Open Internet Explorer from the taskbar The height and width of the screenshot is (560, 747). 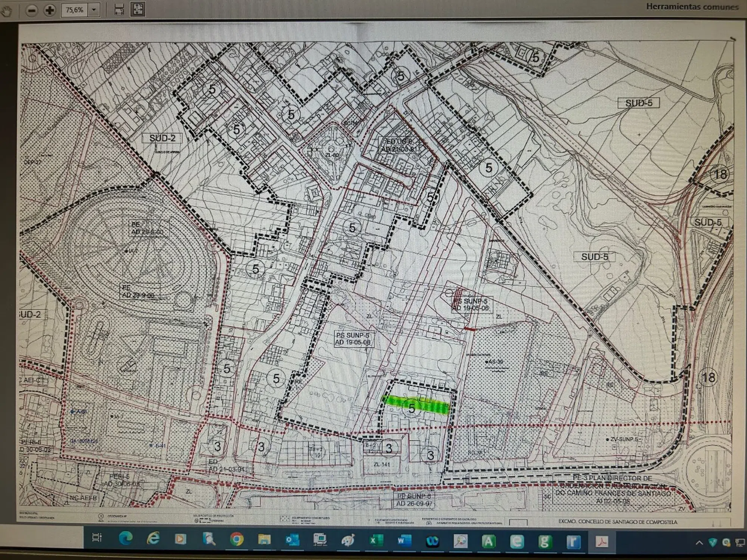pos(153,538)
